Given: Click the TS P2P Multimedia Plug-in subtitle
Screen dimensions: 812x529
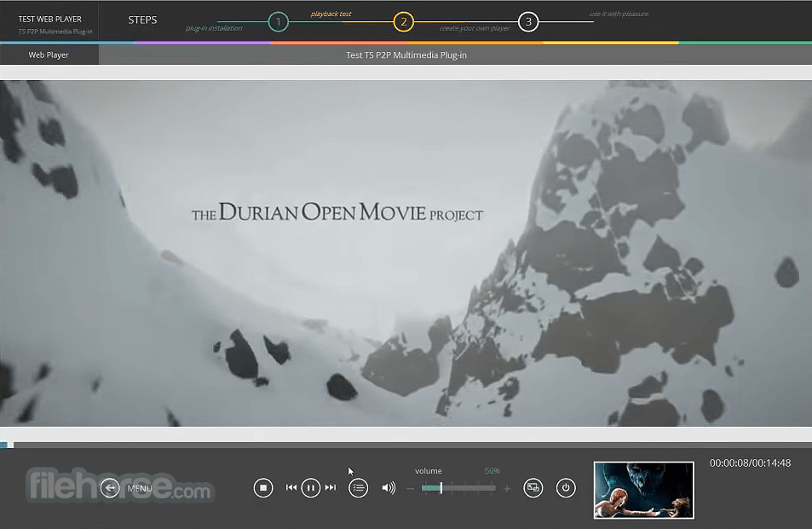Looking at the screenshot, I should pyautogui.click(x=55, y=32).
